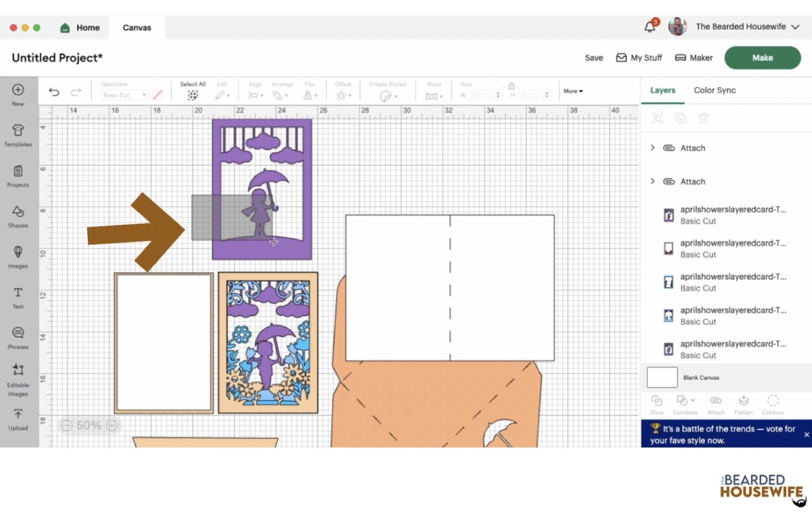Switch to the Home tab

[x=80, y=27]
